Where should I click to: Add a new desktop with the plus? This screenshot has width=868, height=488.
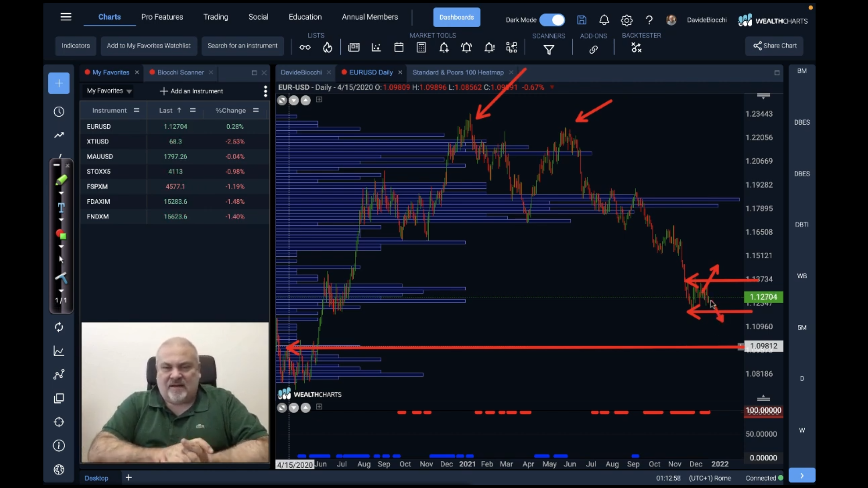pos(129,478)
